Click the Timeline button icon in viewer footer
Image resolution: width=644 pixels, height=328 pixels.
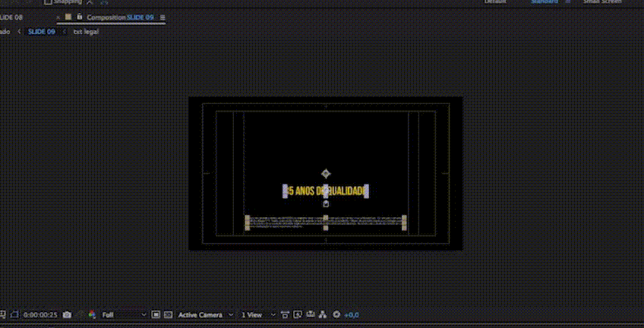pyautogui.click(x=310, y=314)
